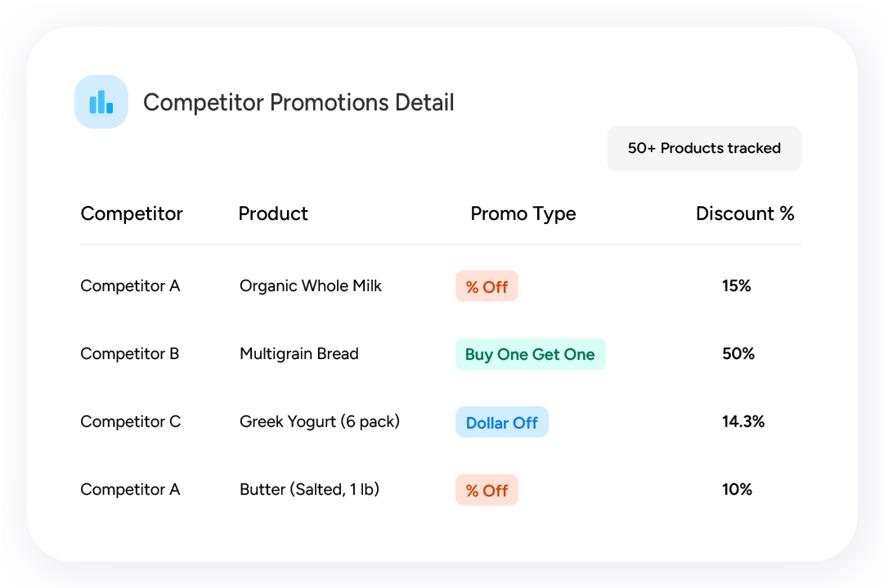Select the 15% discount cell
The width and height of the screenshot is (884, 588).
click(736, 286)
